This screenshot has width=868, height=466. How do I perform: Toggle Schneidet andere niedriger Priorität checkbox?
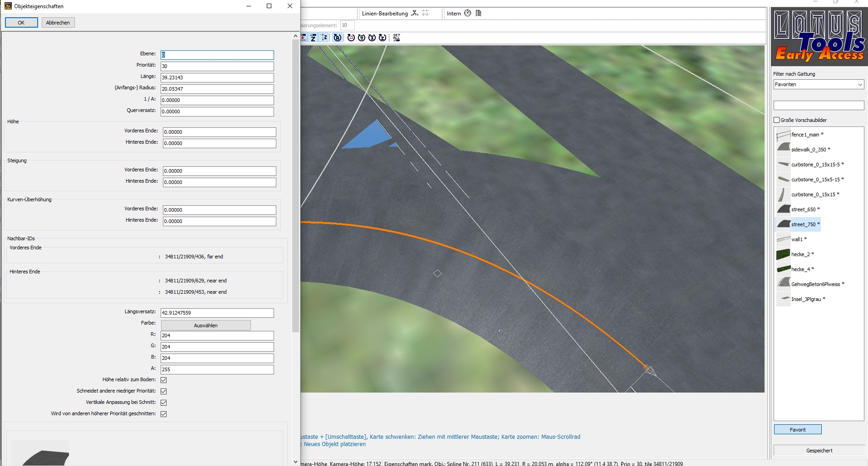coord(164,391)
